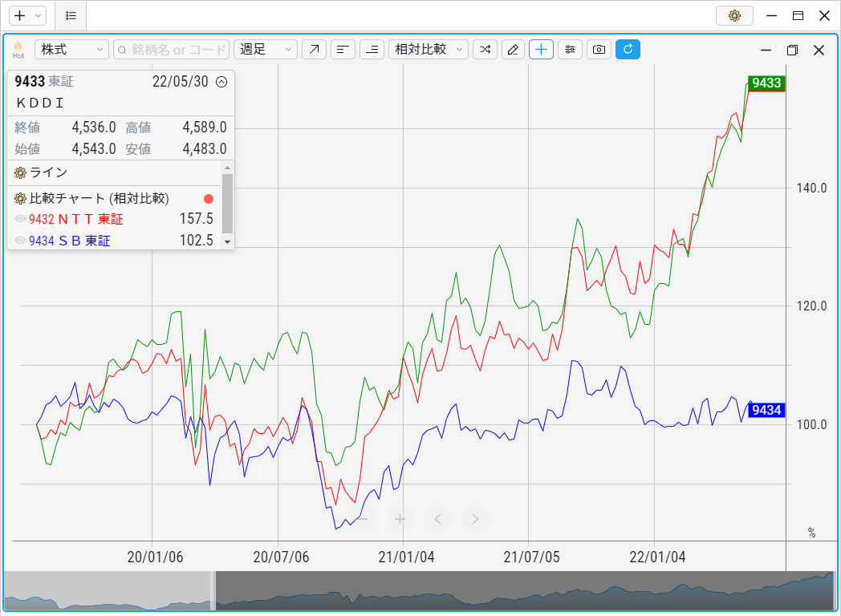The image size is (841, 616).
Task: Click the 102.5 SB value
Action: [x=197, y=240]
